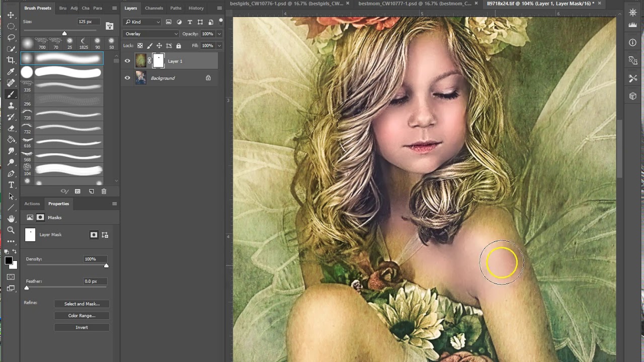644x362 pixels.
Task: Click the Invert mask button
Action: 82,327
